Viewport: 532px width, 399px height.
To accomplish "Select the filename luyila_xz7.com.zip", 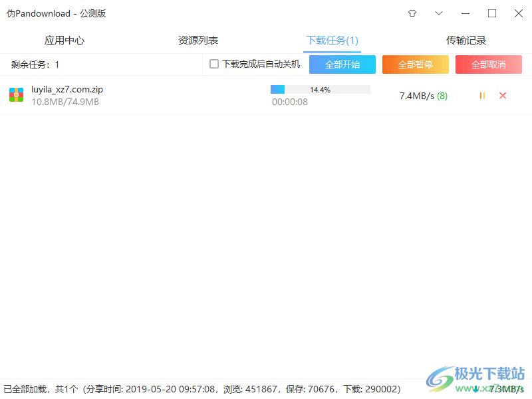I will pyautogui.click(x=66, y=88).
